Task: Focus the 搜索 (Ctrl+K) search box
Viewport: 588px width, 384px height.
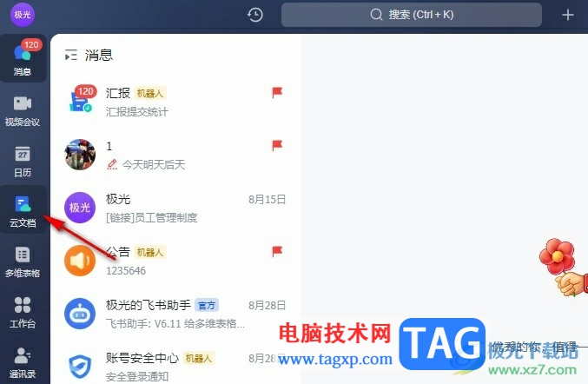Action: point(412,15)
